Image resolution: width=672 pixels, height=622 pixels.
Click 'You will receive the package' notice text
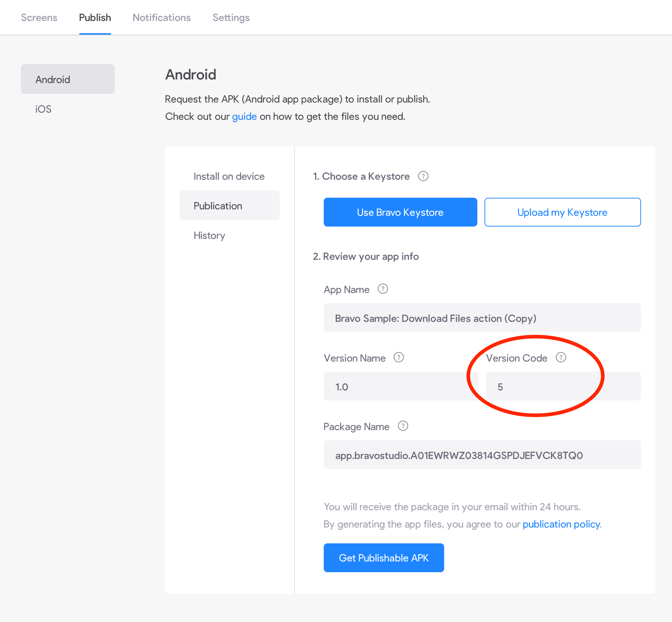[x=452, y=507]
